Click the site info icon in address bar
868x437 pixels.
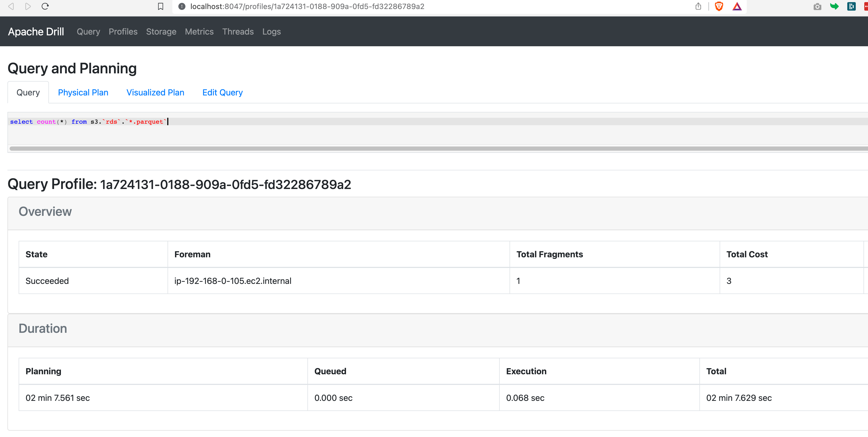tap(182, 6)
